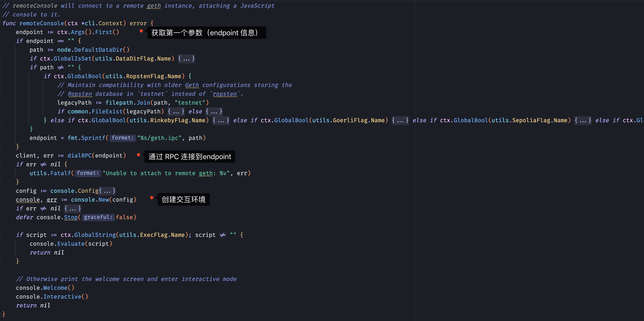Click comment "Otherwise print the welcome screen"
Screen dimensions: 644x321
pyautogui.click(x=126, y=279)
